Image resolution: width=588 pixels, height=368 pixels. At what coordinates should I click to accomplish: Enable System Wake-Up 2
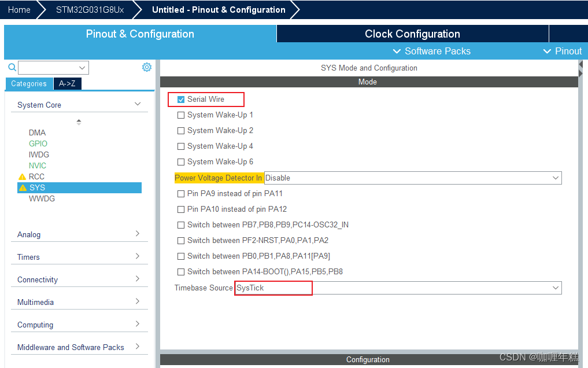point(181,131)
